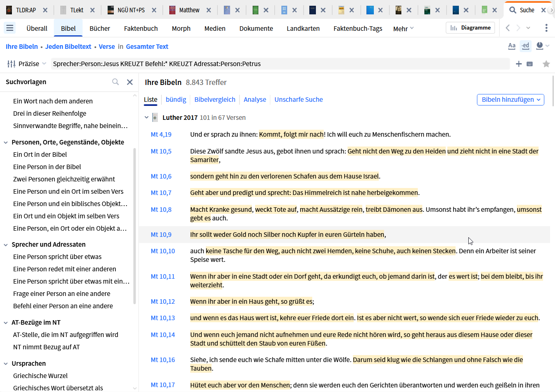Click the Jeden Bibeltext link
The height and width of the screenshot is (392, 555).
[x=68, y=46]
